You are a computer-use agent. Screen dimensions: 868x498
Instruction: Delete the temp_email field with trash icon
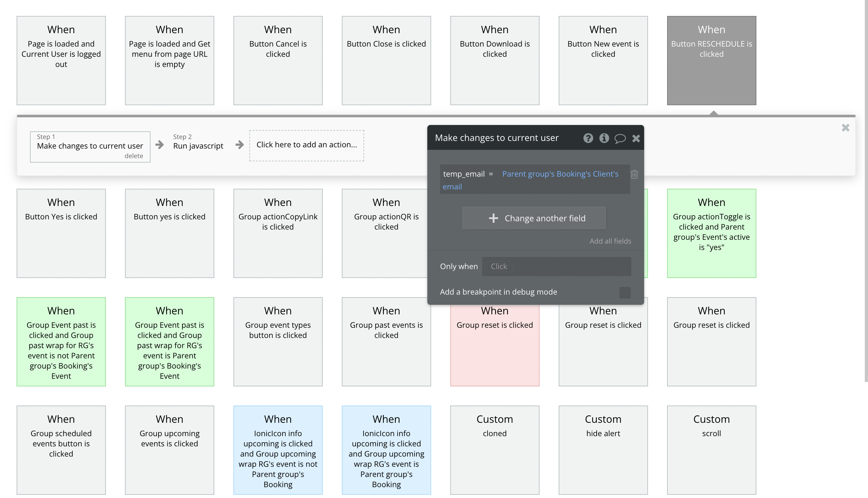(634, 174)
